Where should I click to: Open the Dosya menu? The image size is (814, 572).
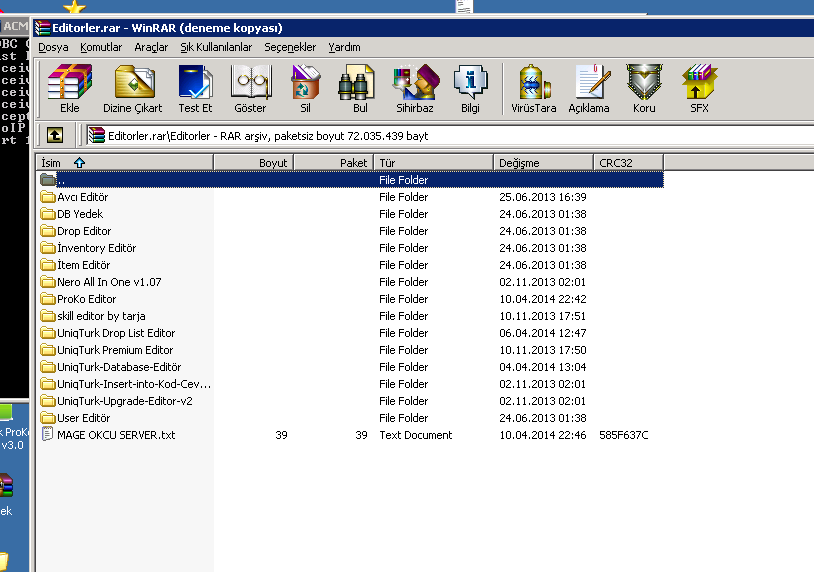pyautogui.click(x=53, y=47)
